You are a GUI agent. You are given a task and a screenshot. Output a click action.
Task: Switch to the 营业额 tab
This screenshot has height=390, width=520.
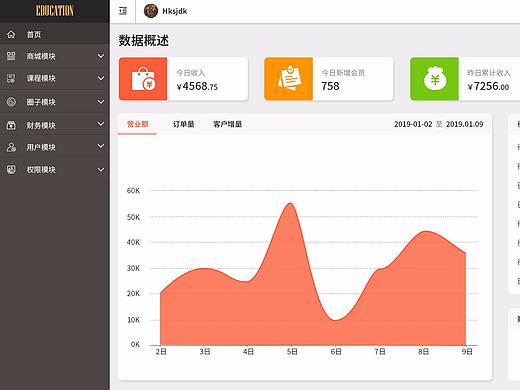coord(137,124)
